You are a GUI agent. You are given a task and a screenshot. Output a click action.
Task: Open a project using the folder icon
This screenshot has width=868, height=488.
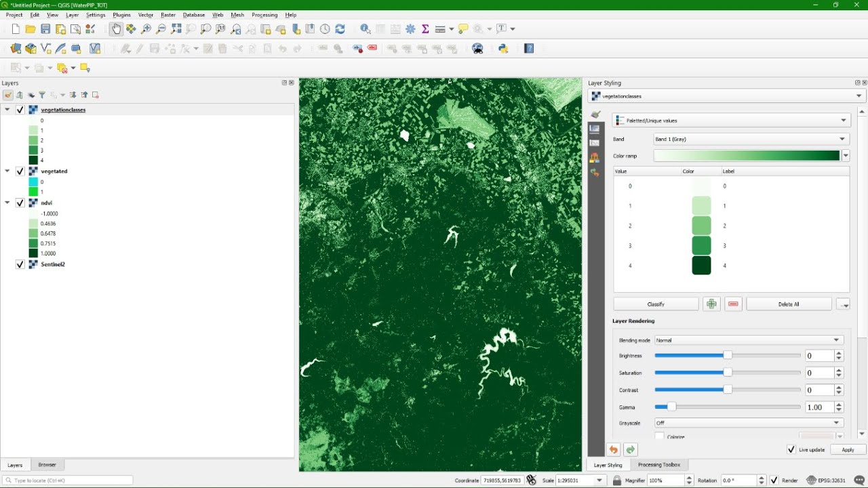coord(31,29)
